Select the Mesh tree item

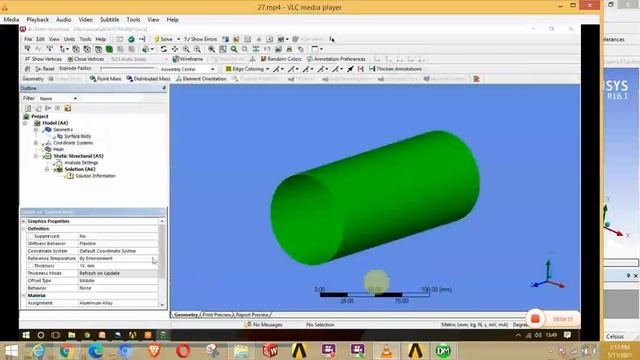click(58, 149)
